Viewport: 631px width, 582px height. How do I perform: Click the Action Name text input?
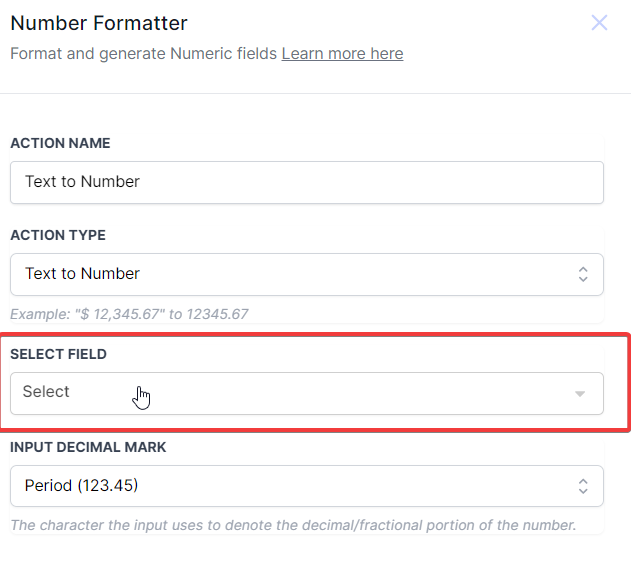tap(306, 182)
